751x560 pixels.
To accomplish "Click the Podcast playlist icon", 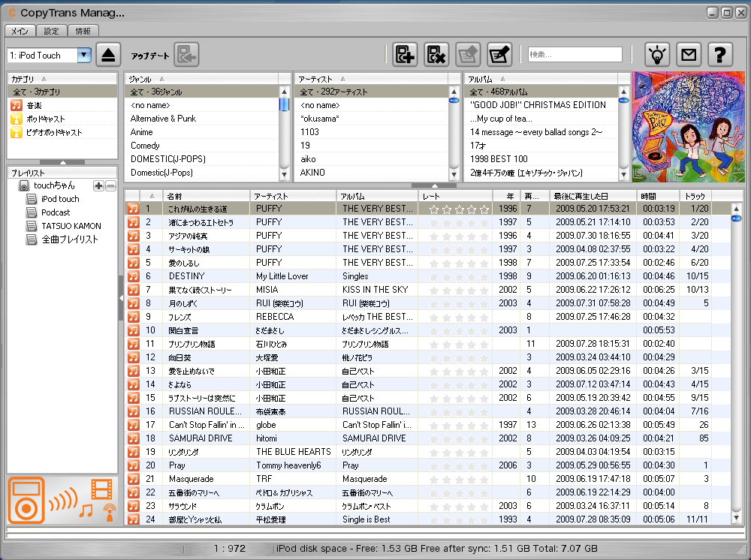I will (32, 212).
